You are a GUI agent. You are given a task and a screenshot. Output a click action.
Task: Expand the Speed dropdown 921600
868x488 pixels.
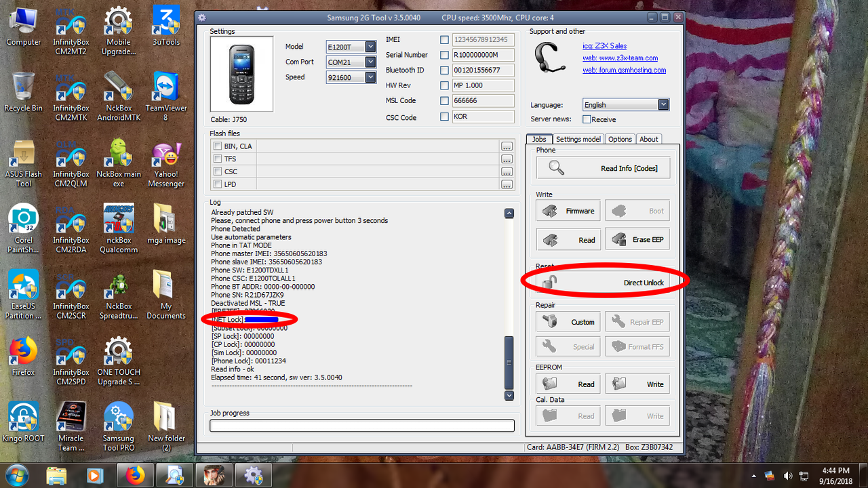pyautogui.click(x=370, y=77)
